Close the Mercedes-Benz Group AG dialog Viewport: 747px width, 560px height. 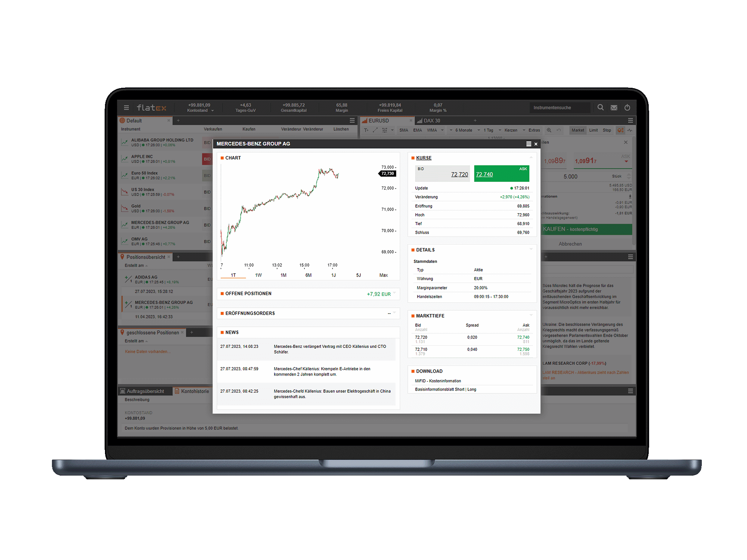click(x=536, y=144)
